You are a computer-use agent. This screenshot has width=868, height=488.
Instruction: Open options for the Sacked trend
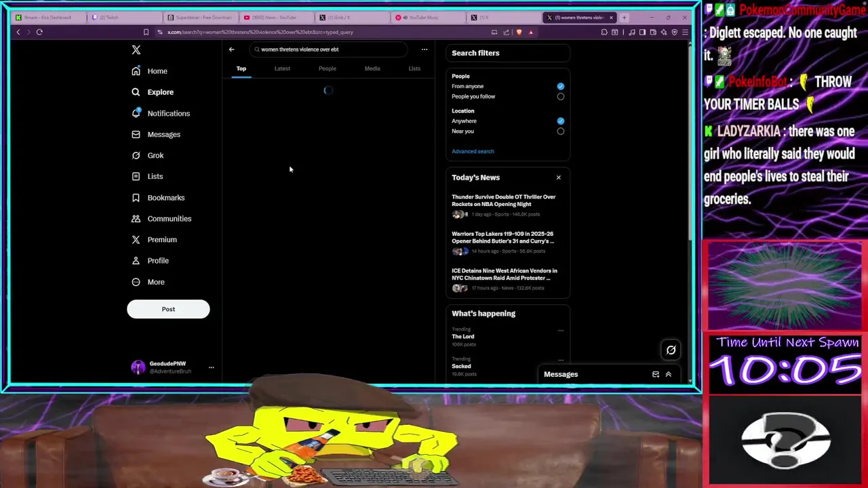click(x=561, y=360)
